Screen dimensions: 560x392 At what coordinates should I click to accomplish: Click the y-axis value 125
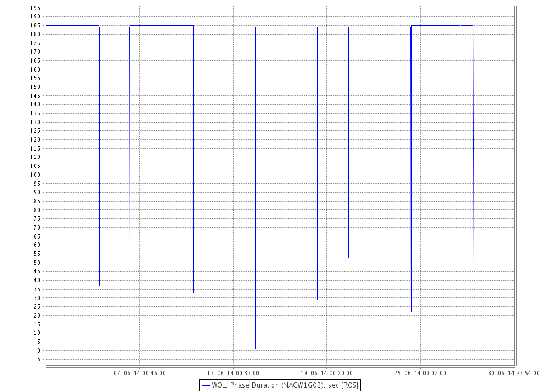tap(35, 131)
